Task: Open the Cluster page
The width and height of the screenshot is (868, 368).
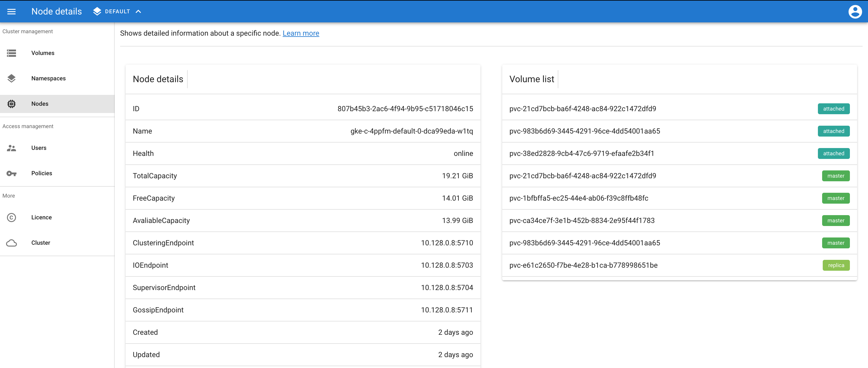Action: (x=57, y=243)
